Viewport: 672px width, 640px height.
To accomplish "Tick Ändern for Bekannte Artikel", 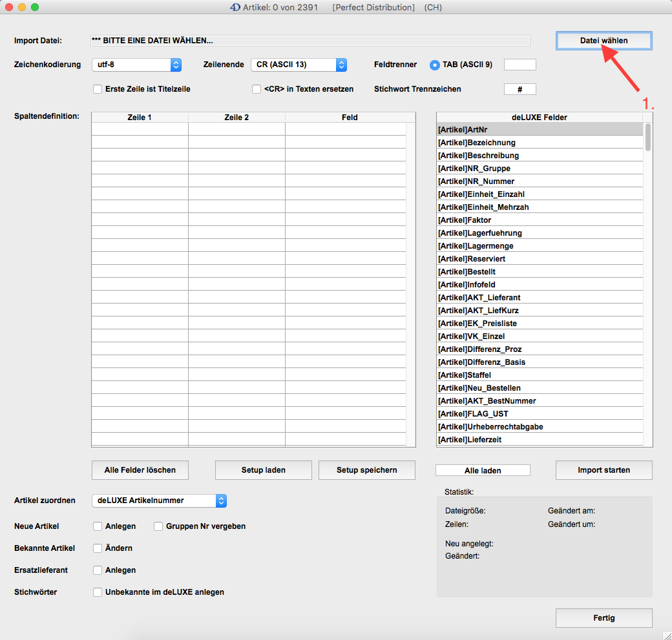I will click(x=98, y=548).
